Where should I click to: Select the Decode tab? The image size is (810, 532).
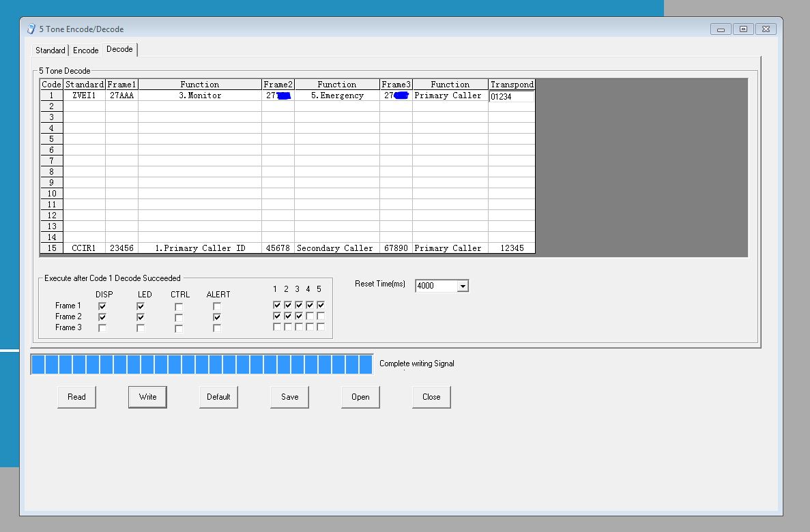(119, 50)
